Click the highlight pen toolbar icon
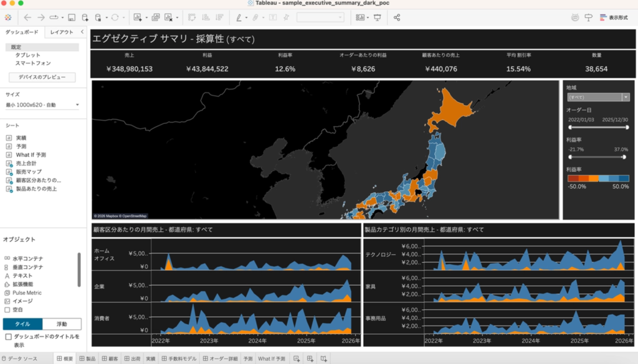This screenshot has height=364, width=638. (239, 17)
